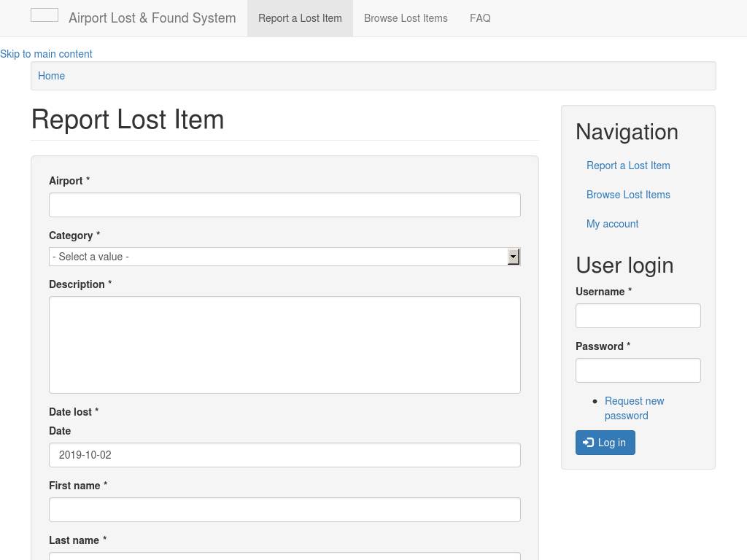Click the Date lost field showing 2019-10-02
This screenshot has height=560, width=747.
pos(285,455)
